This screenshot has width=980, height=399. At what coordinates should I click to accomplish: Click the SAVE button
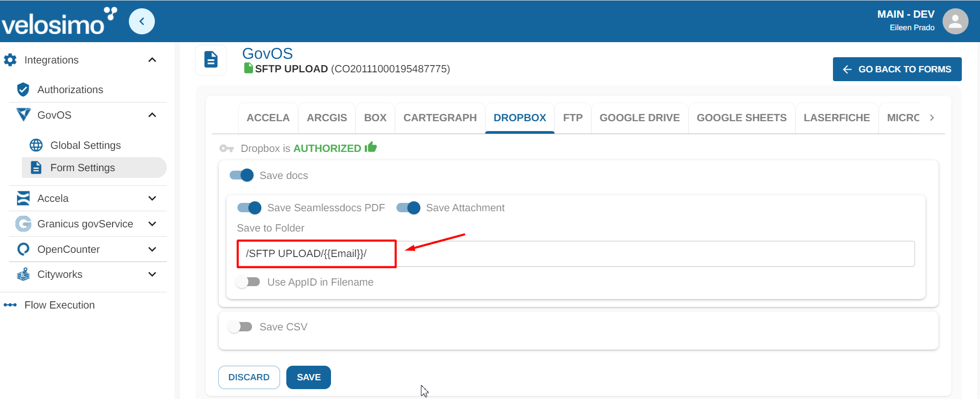[309, 377]
